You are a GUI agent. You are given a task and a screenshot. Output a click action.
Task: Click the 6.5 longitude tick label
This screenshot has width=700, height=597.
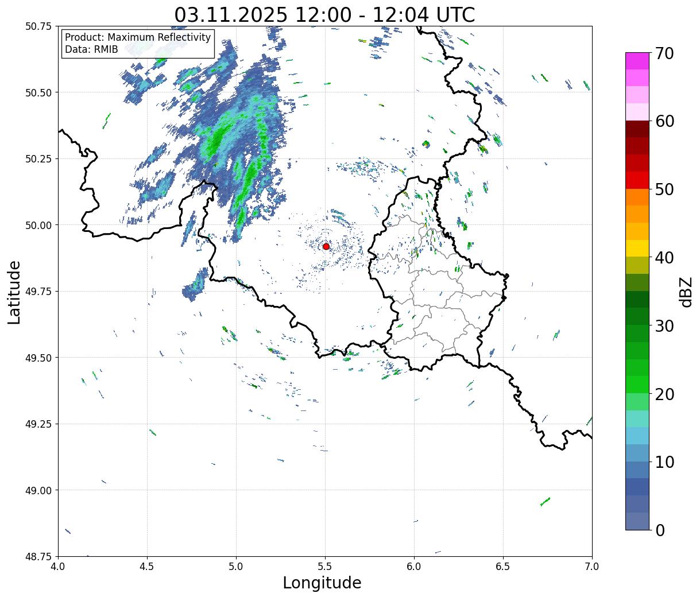point(503,567)
